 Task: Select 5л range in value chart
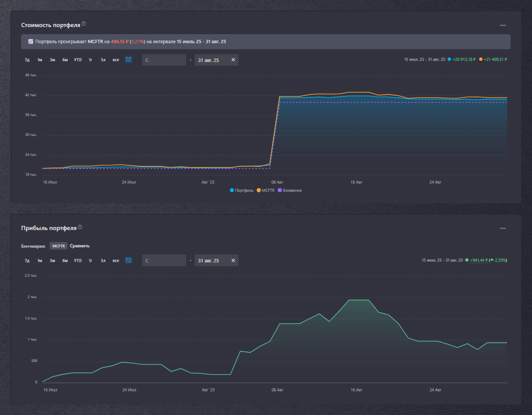103,60
